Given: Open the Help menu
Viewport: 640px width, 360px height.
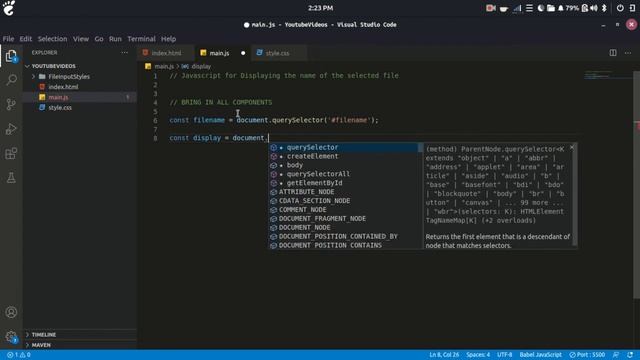Looking at the screenshot, I should [168, 39].
